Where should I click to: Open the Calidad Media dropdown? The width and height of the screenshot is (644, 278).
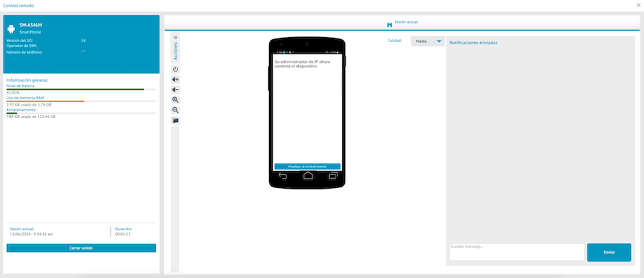pyautogui.click(x=428, y=41)
